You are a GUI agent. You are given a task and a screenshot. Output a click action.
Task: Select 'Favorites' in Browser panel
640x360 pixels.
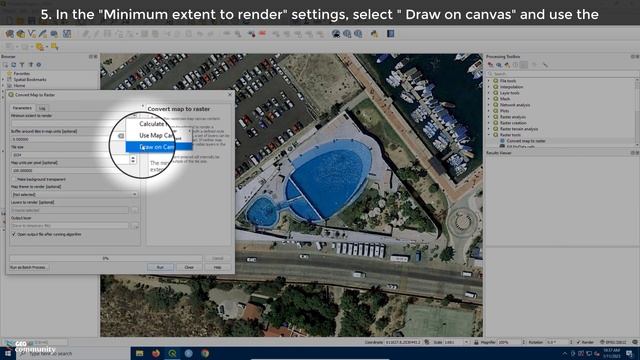click(21, 73)
